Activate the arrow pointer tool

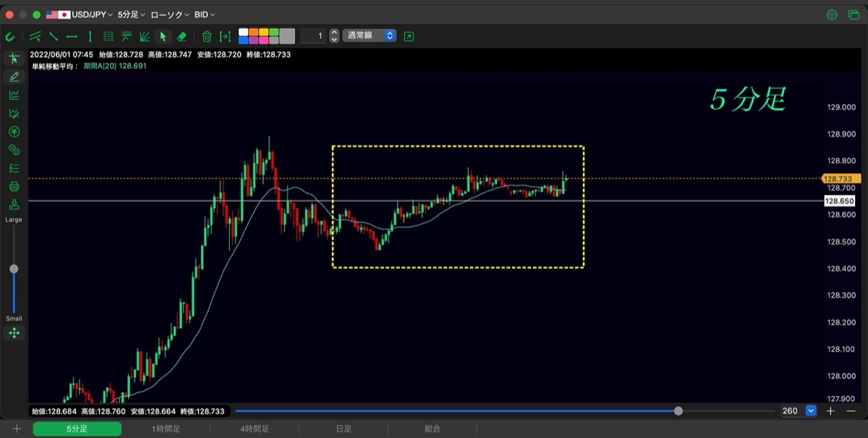pos(163,36)
